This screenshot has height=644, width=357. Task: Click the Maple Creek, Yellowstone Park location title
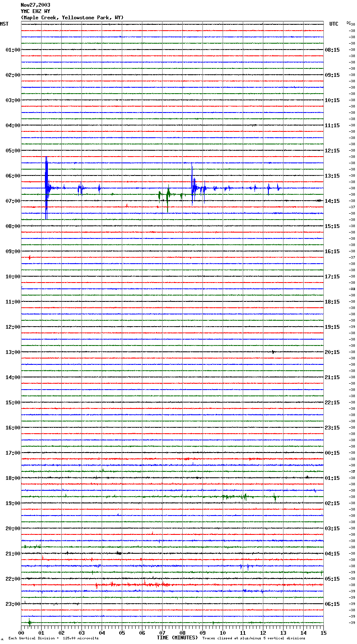point(72,18)
